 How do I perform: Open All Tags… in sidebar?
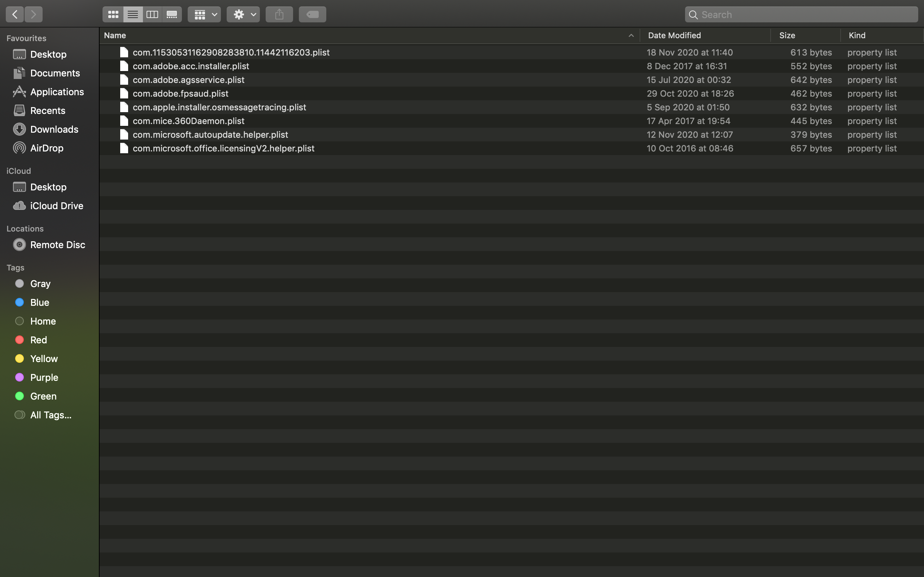[51, 415]
